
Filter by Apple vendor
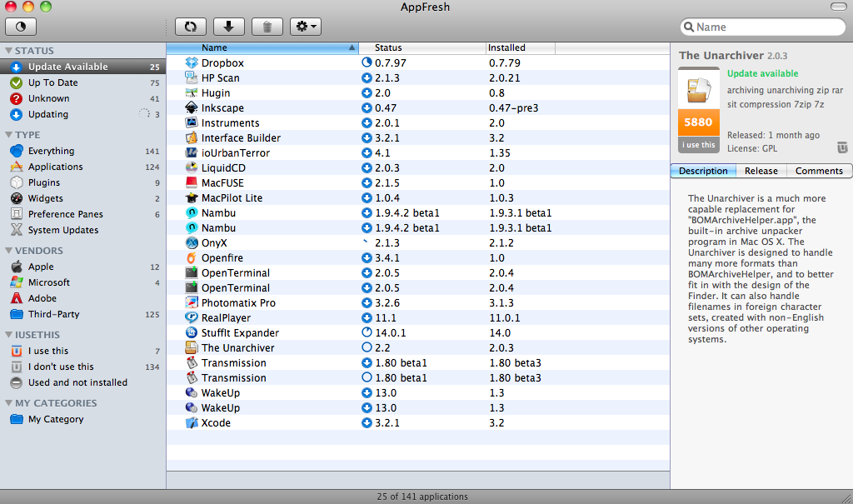pos(82,267)
